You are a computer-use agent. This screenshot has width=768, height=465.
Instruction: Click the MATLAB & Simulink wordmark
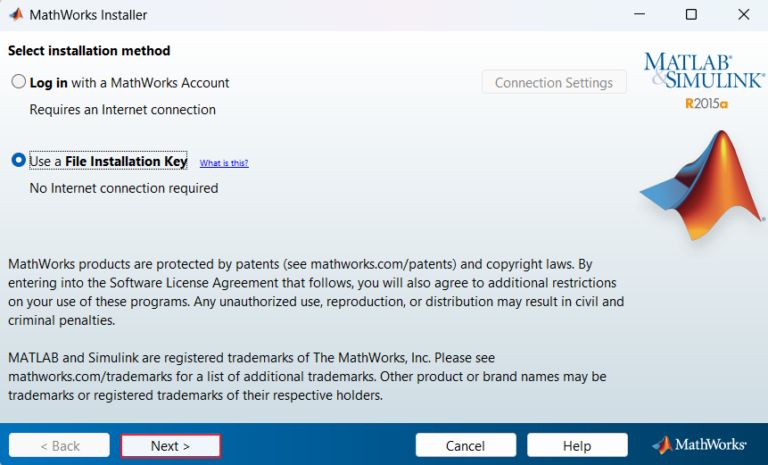(700, 71)
